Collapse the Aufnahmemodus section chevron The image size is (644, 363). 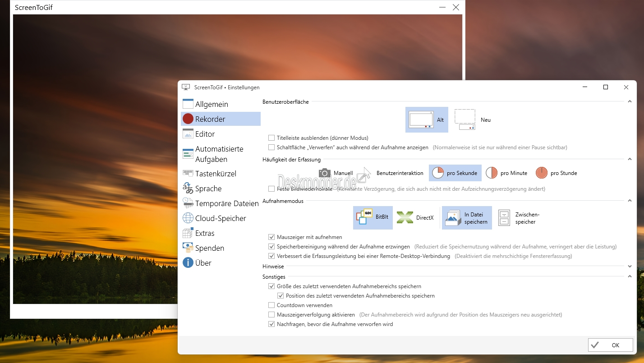[x=630, y=201]
